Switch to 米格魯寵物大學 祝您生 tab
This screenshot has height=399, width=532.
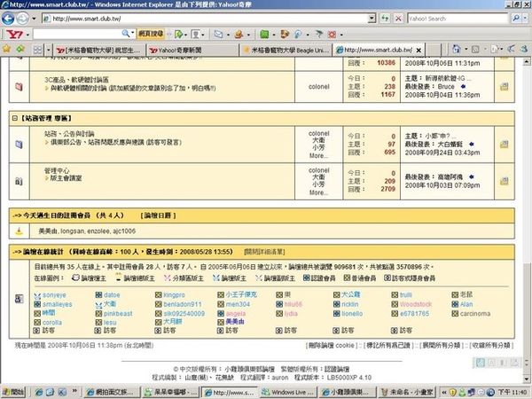click(x=99, y=51)
